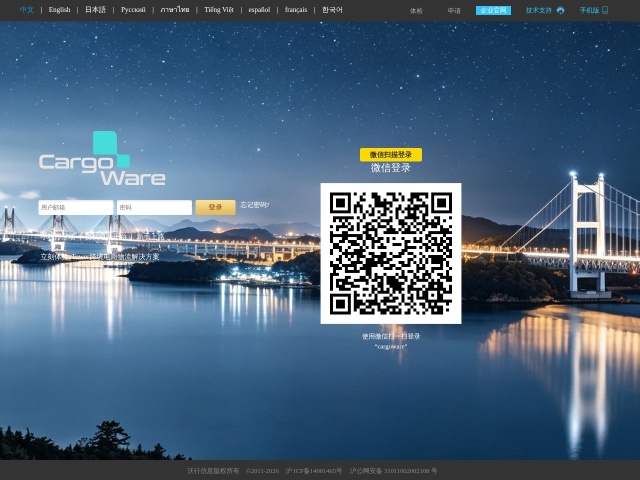The width and height of the screenshot is (640, 480).
Task: Click the 微信登录 heading text
Action: [391, 168]
